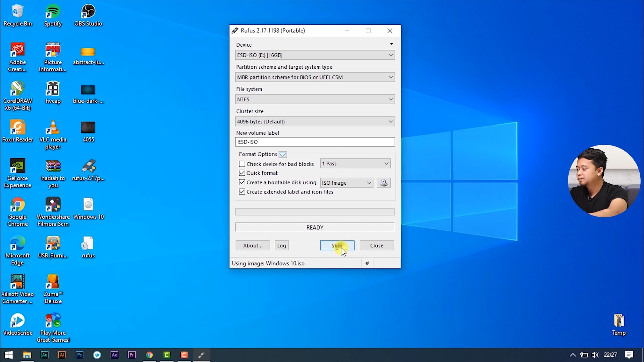Click the New volume label field
Viewport: 644px width, 362px height.
[315, 142]
